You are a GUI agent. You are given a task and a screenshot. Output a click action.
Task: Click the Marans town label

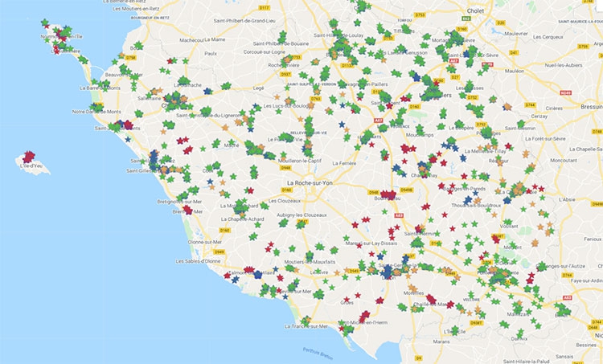coord(441,342)
